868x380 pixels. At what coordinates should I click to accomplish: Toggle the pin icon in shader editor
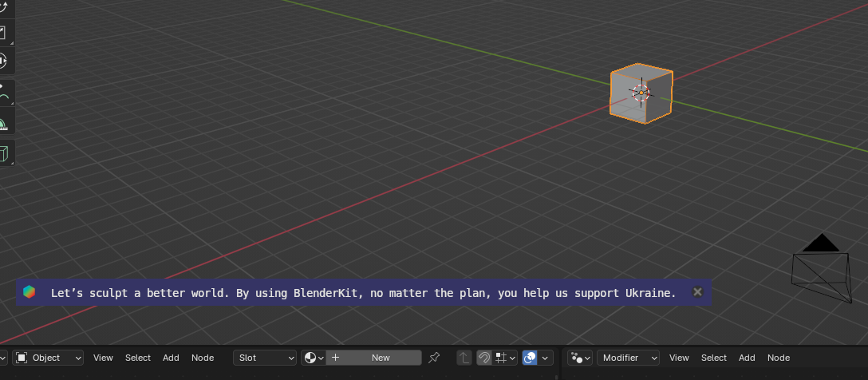[434, 358]
